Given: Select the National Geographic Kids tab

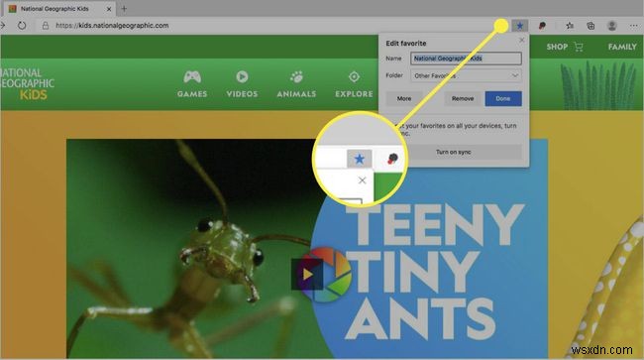Looking at the screenshot, I should point(59,9).
